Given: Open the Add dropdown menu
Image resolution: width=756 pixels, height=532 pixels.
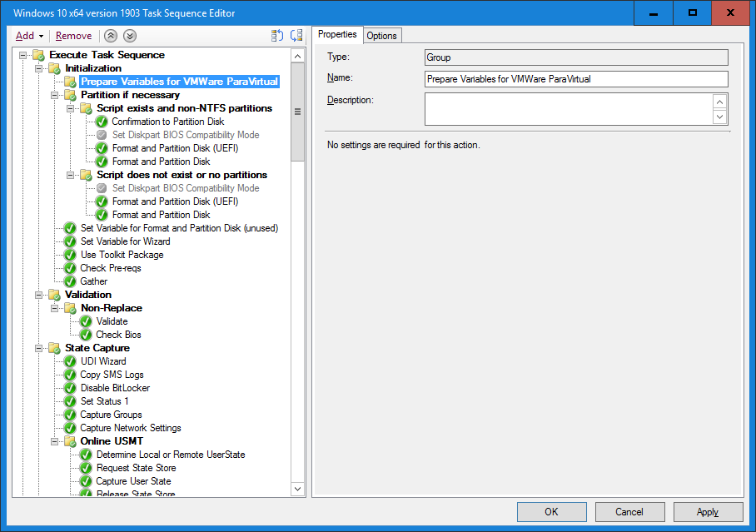Looking at the screenshot, I should tap(29, 36).
